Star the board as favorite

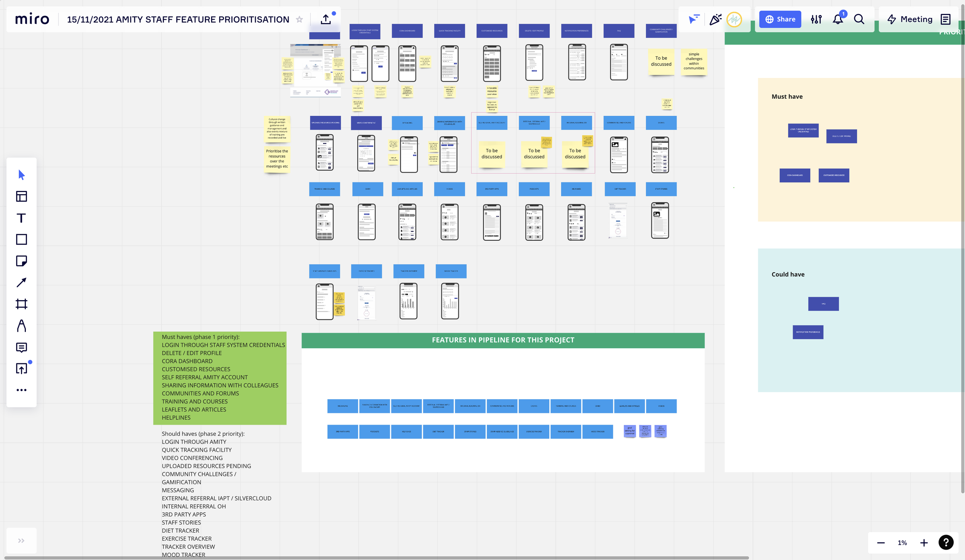pos(299,19)
